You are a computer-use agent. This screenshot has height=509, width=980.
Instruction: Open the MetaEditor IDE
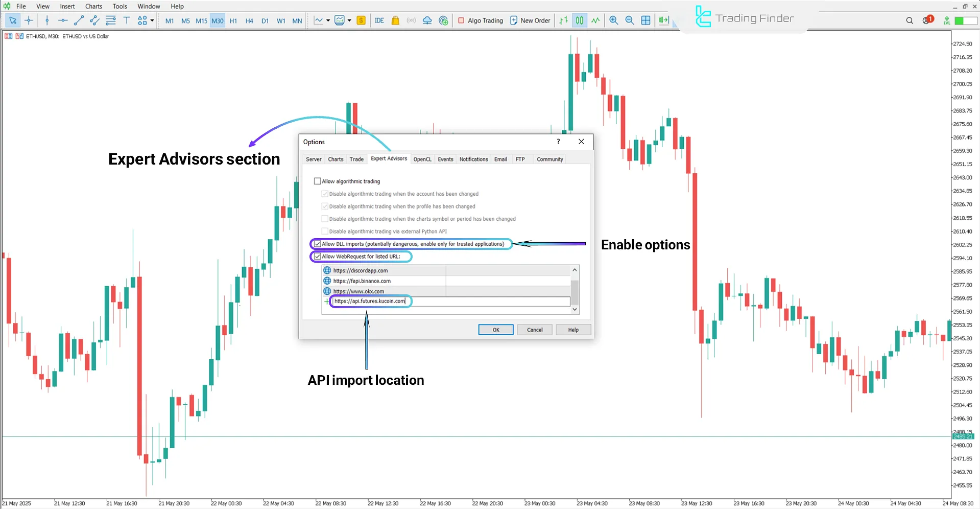tap(379, 20)
